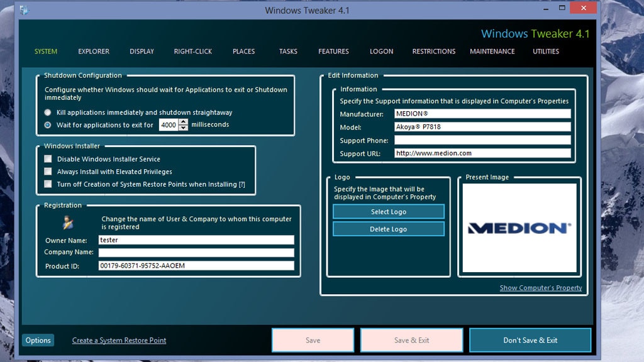Enable 'Disable Windows Installer Service'
The width and height of the screenshot is (644, 362).
(47, 159)
